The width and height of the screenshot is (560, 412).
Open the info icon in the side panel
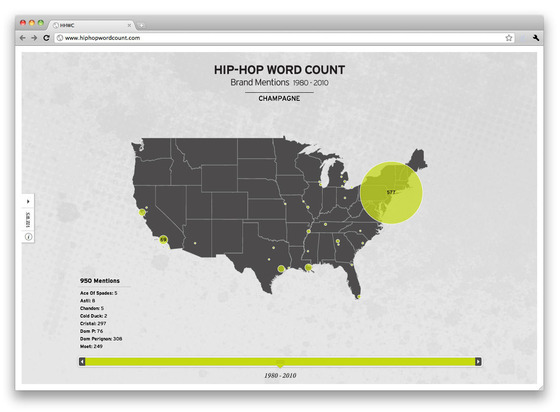(29, 237)
